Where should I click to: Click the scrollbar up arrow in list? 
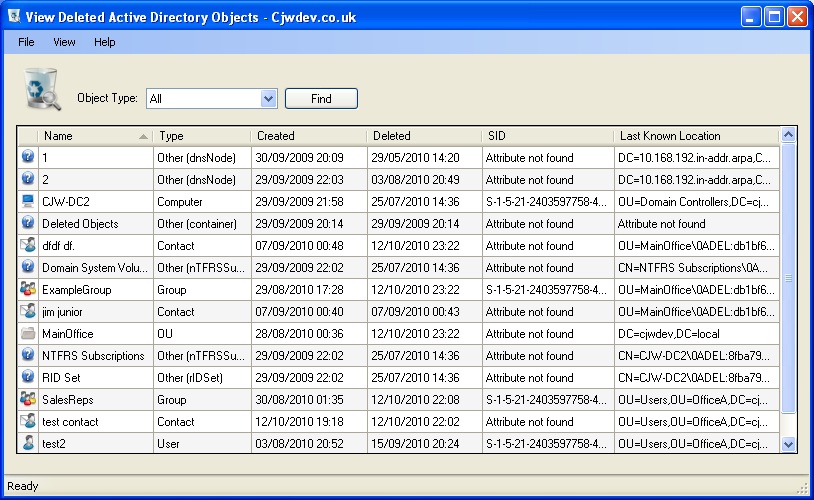787,136
